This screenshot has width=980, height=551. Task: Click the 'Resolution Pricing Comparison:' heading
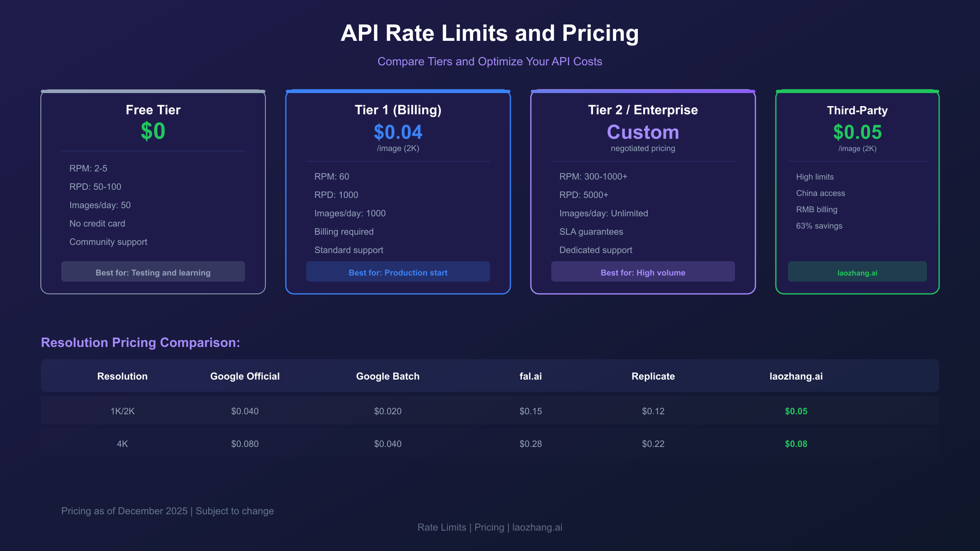coord(140,342)
